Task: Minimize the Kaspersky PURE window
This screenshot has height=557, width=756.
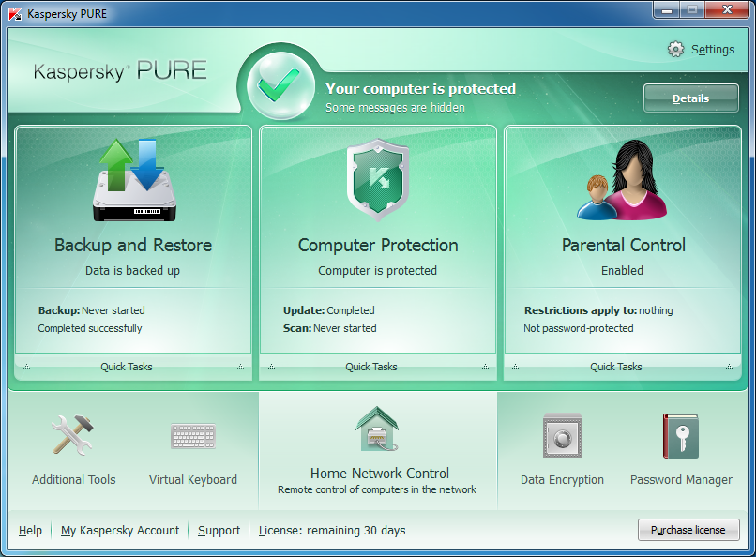Action: click(667, 10)
